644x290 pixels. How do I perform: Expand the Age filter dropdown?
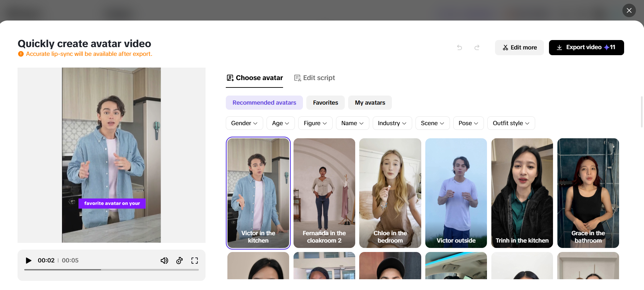coord(281,123)
